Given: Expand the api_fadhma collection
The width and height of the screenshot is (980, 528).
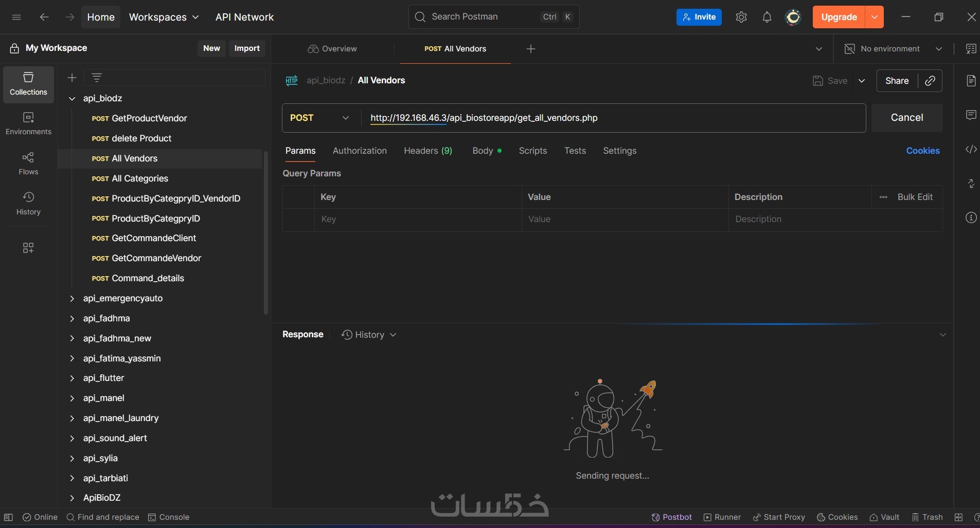Looking at the screenshot, I should 72,318.
